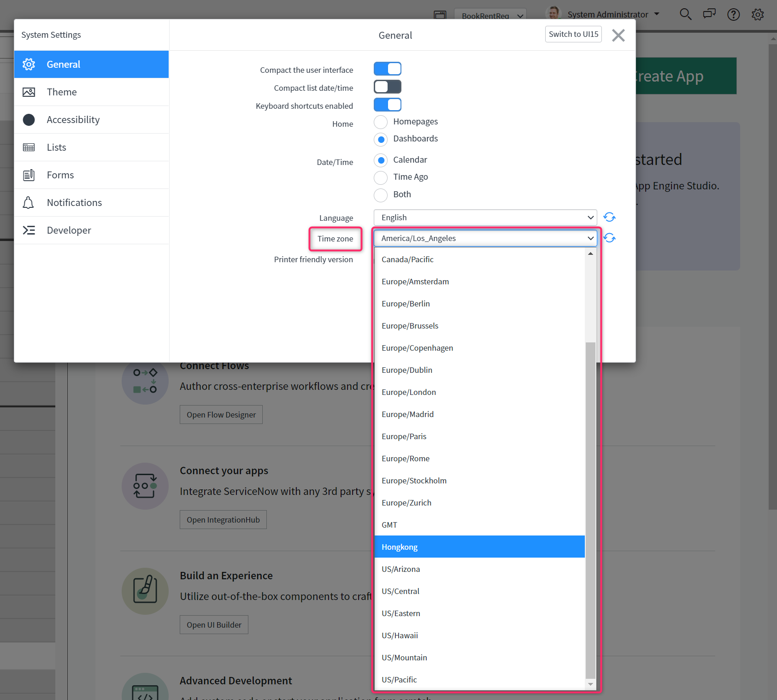Screen dimensions: 777x700
Task: Disable compact user interface
Action: coord(387,68)
